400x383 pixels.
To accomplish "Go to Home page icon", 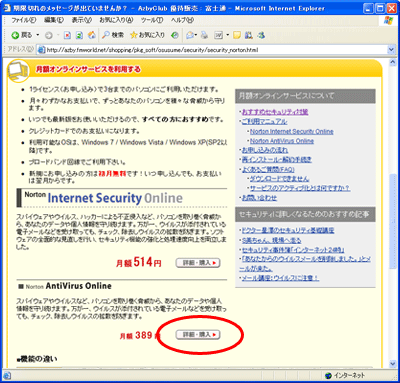I will pyautogui.click(x=91, y=35).
